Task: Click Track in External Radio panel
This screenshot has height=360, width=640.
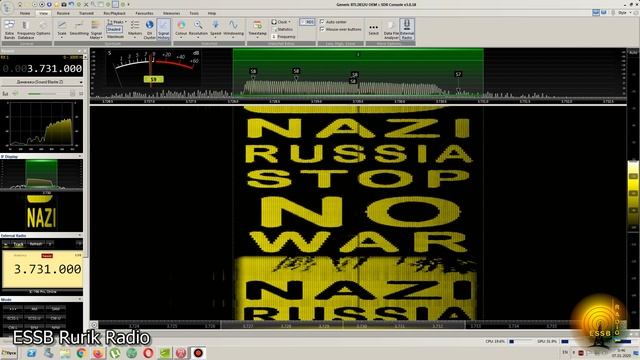Action: pos(18,244)
